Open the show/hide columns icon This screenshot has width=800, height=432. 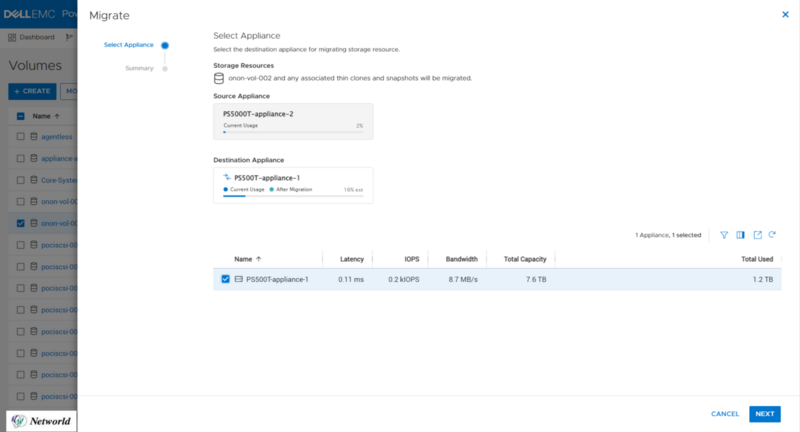point(740,235)
